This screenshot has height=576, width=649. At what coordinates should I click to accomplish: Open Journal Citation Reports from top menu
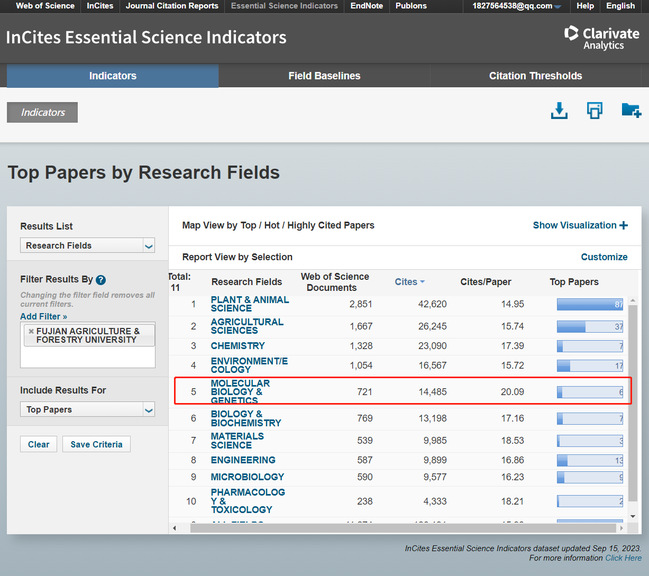click(172, 6)
